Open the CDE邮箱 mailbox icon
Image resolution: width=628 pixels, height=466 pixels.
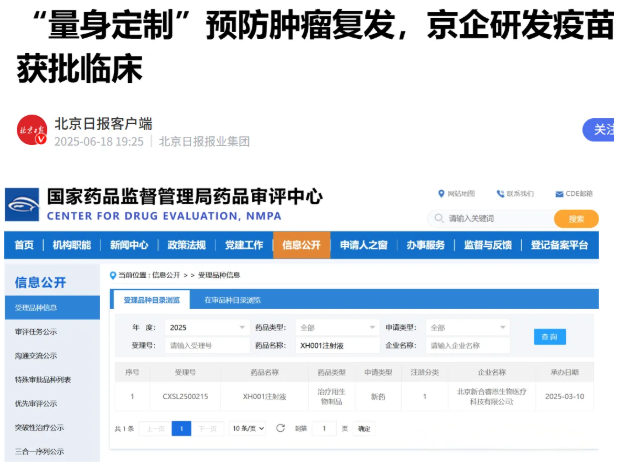[x=559, y=193]
